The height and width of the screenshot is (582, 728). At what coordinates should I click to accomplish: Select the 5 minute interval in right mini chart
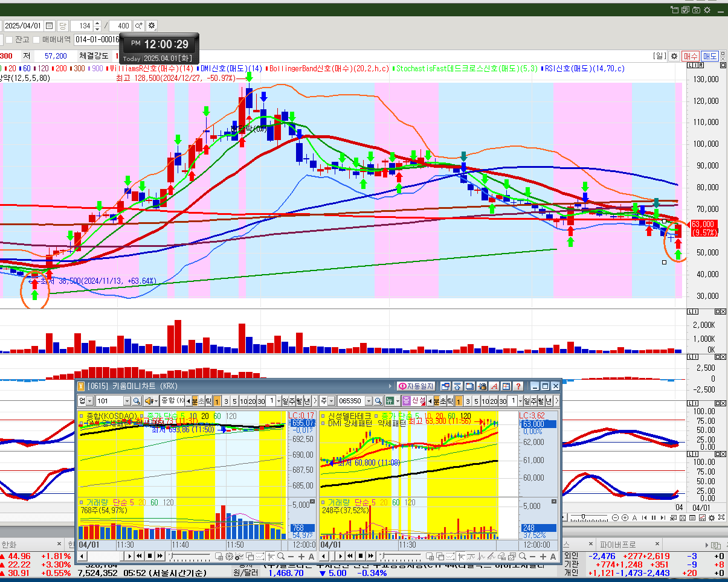click(476, 401)
